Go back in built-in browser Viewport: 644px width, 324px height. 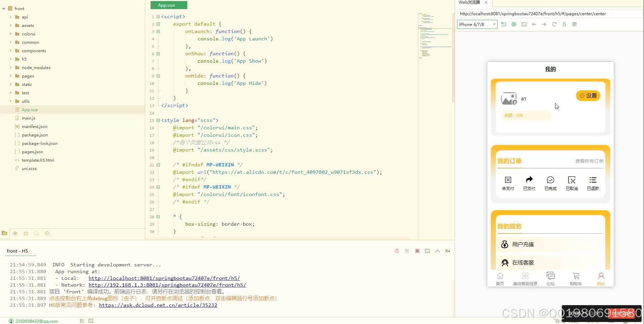tap(534, 24)
